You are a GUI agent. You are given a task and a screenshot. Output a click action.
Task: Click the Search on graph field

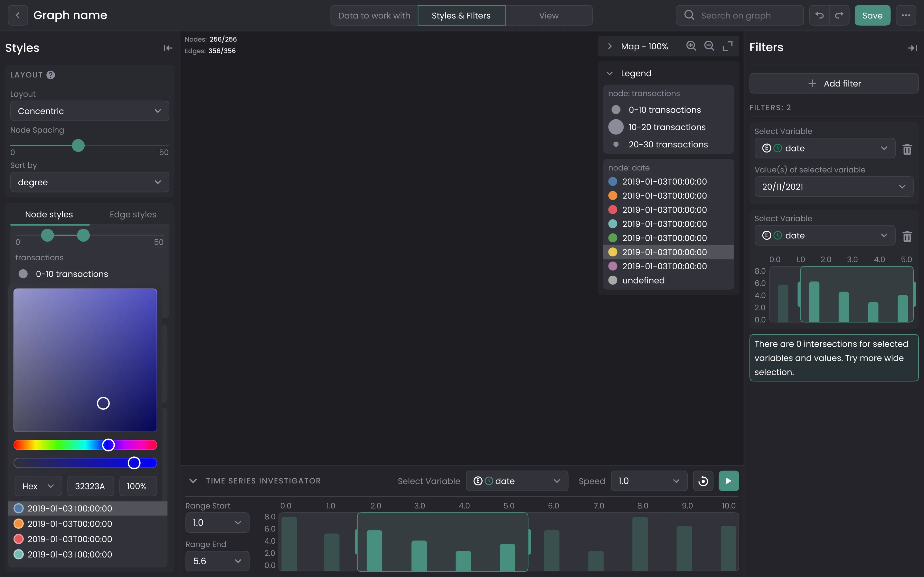pos(740,15)
